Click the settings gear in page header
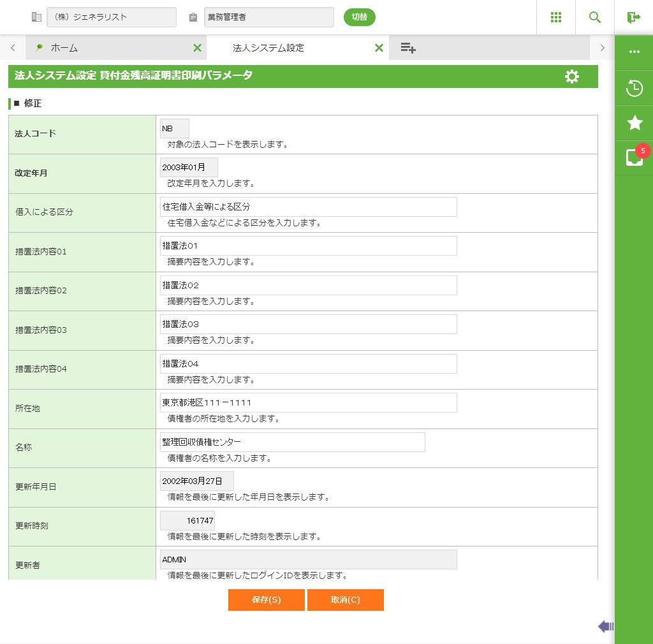Image resolution: width=653 pixels, height=644 pixels. coord(572,77)
